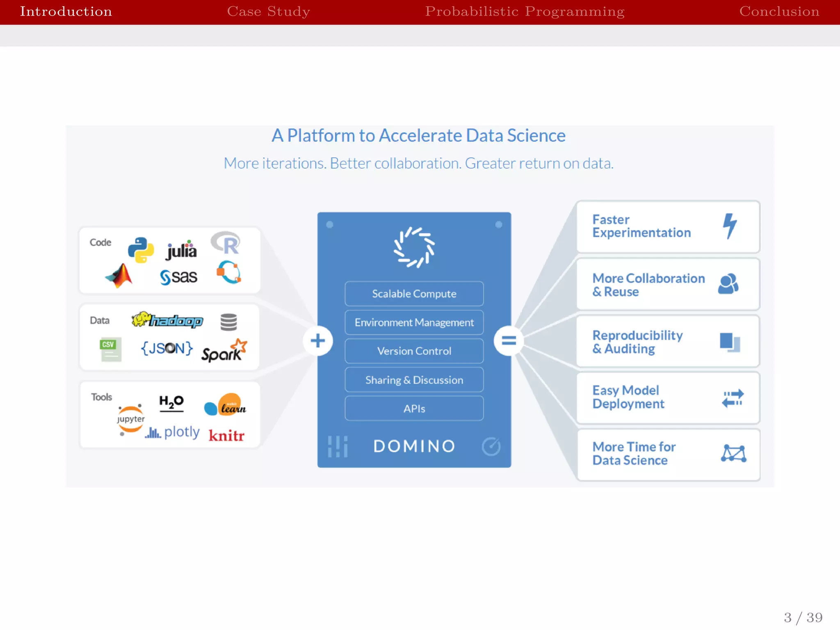Click the green CSV file icon
The image size is (840, 630).
tap(110, 349)
